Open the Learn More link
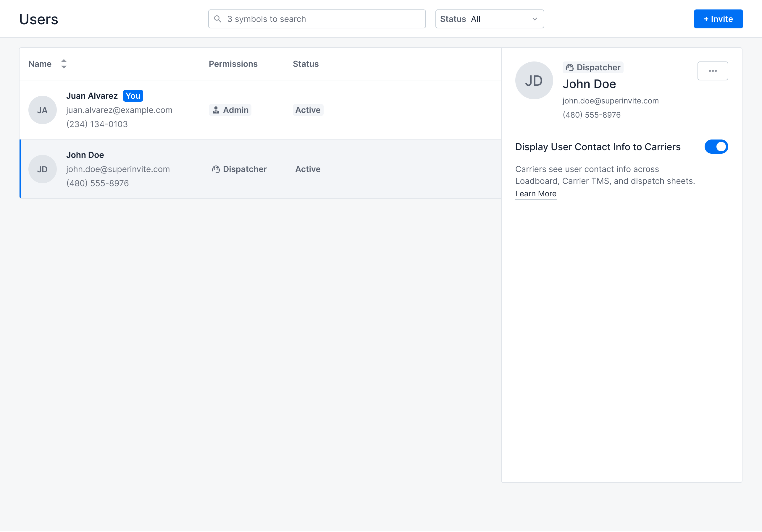The width and height of the screenshot is (762, 532). [536, 194]
